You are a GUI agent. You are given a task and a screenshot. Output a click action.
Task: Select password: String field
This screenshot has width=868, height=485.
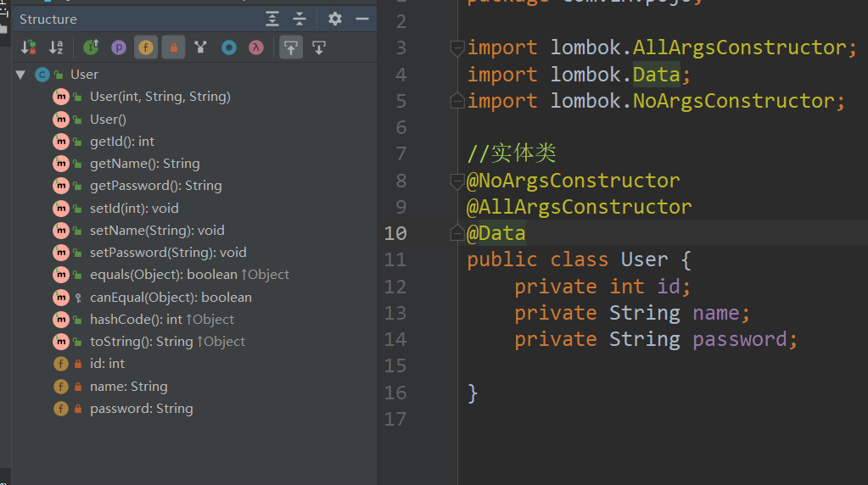click(x=142, y=409)
